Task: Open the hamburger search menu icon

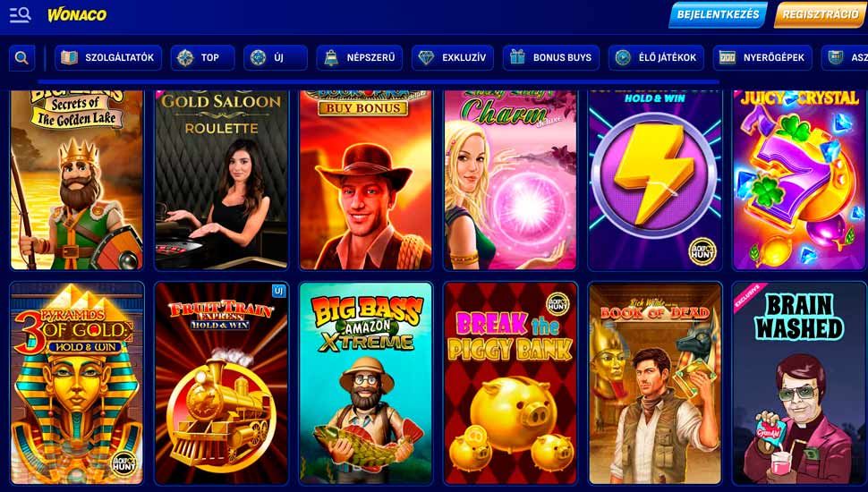Action: pos(20,14)
